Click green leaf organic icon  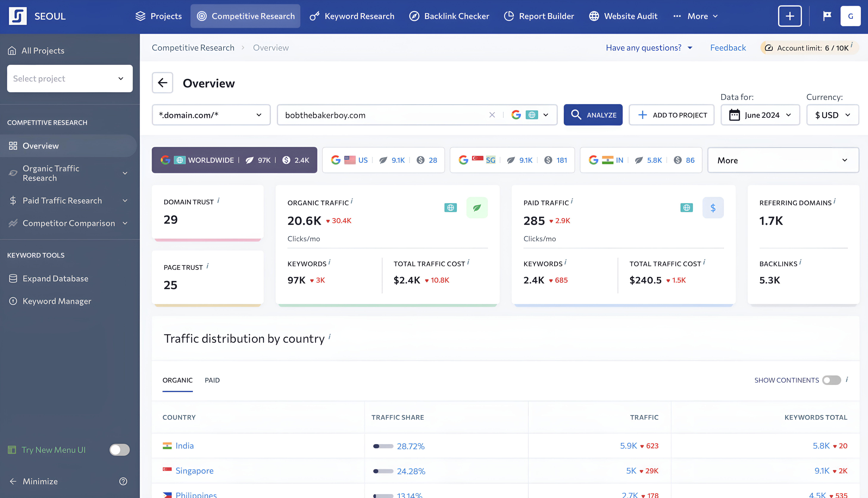[x=477, y=208]
